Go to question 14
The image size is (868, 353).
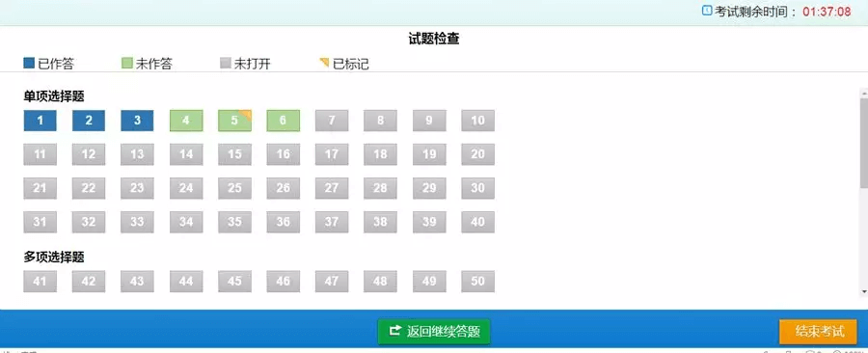click(186, 154)
